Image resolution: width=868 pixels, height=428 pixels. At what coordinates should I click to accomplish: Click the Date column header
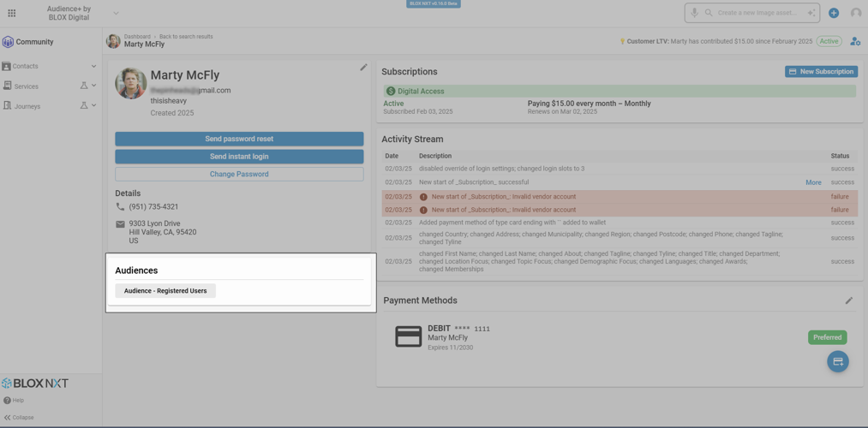pos(392,156)
